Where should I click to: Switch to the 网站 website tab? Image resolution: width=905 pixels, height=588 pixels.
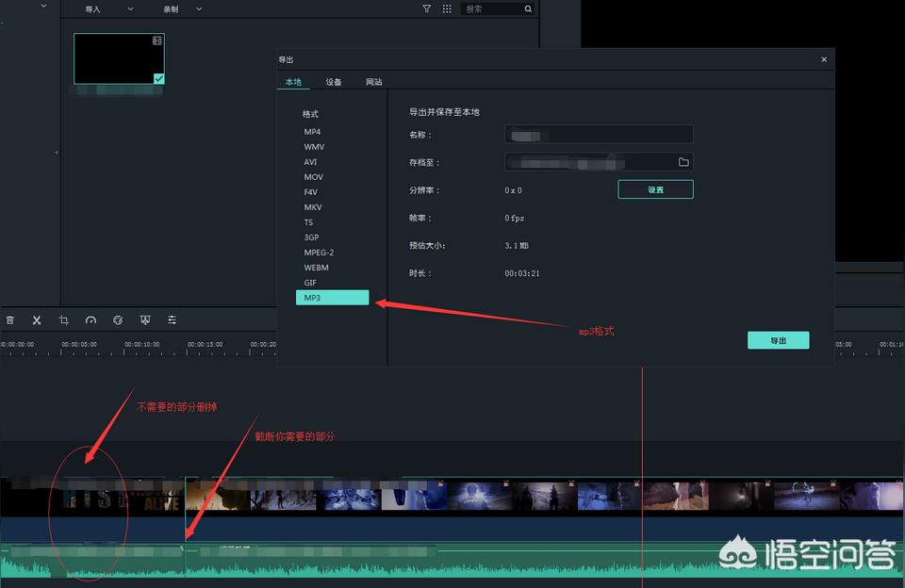click(374, 82)
